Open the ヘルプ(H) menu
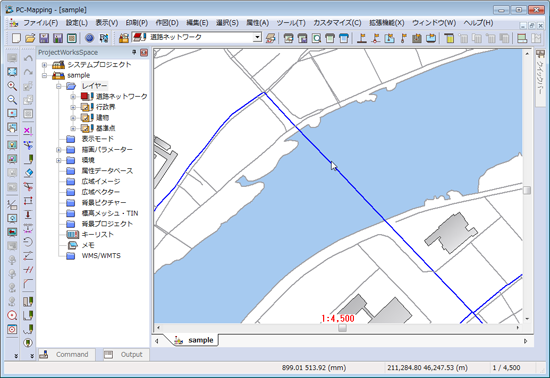The height and width of the screenshot is (378, 550). (x=478, y=23)
